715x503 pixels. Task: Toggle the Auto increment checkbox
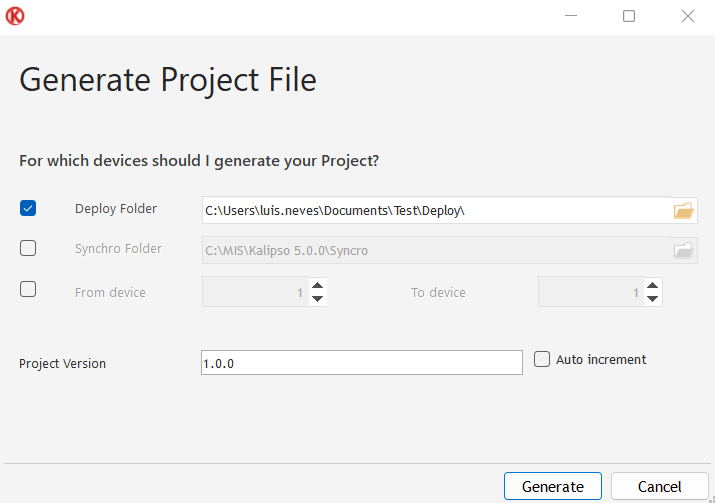[542, 359]
